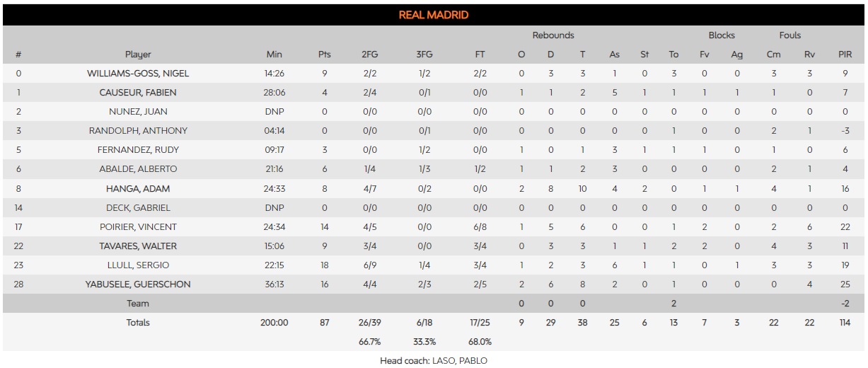Click the REAL MADRID team header
This screenshot has width=868, height=368.
433,15
